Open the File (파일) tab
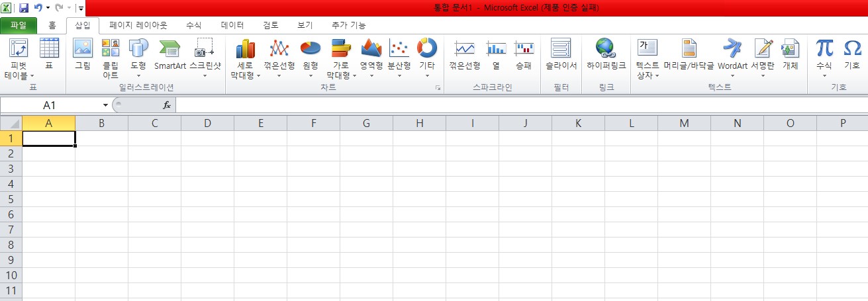 19,25
